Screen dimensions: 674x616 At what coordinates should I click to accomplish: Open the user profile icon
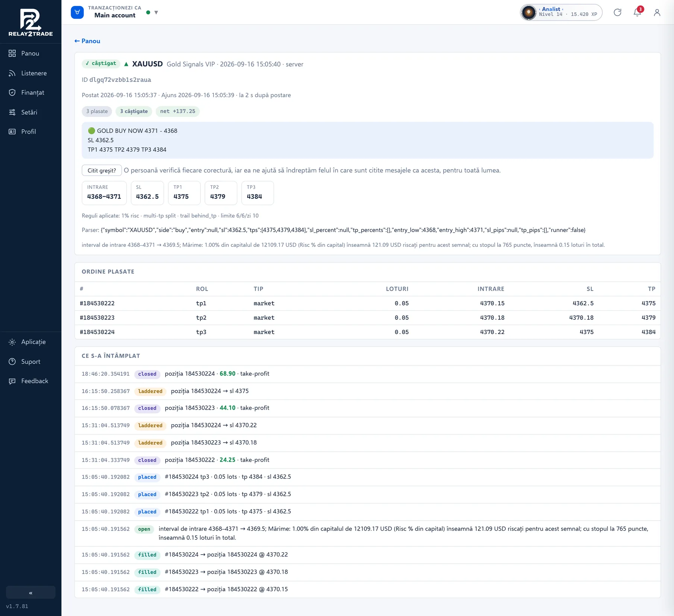tap(657, 12)
